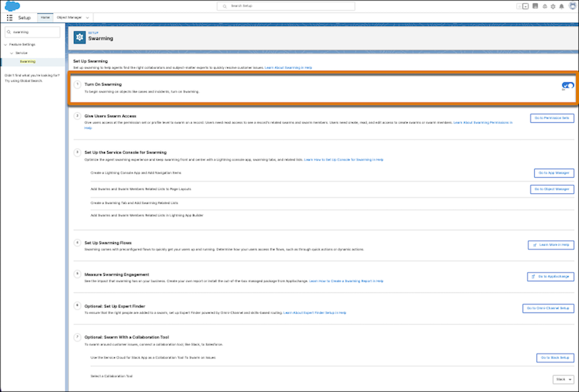Click the Measure Swarming Engagement heading
Image resolution: width=579 pixels, height=392 pixels.
pos(117,275)
